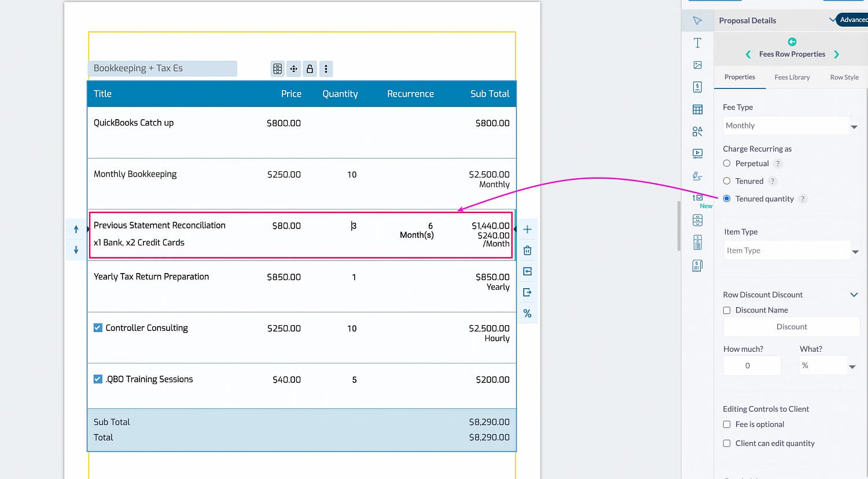Image resolution: width=868 pixels, height=479 pixels.
Task: Open the discount unit dropdown
Action: tap(829, 366)
